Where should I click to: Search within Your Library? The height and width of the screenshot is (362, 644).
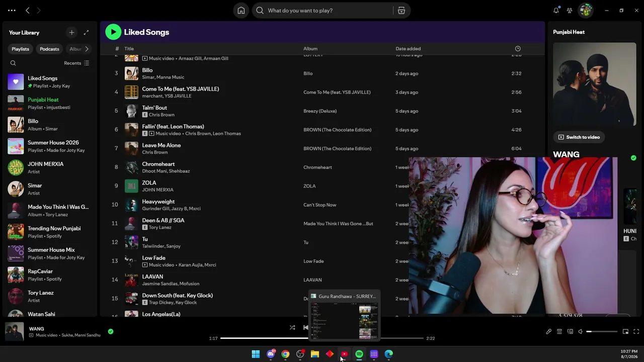click(x=13, y=63)
